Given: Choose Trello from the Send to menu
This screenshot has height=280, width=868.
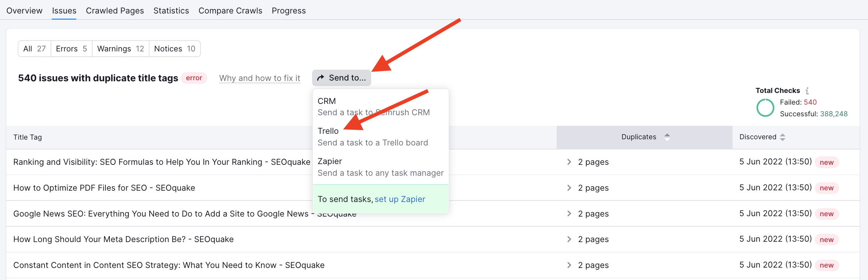Looking at the screenshot, I should (381, 137).
